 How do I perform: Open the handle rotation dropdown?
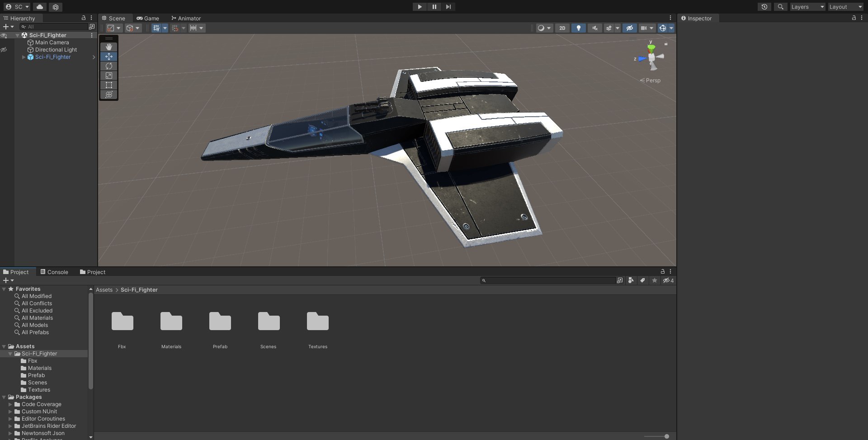tap(133, 28)
